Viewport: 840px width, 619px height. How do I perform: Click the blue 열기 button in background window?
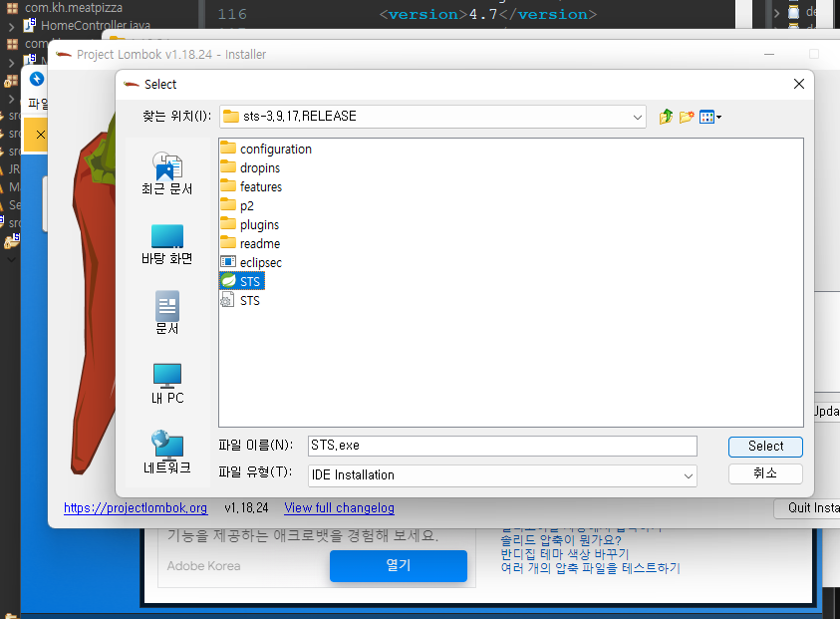click(x=398, y=565)
